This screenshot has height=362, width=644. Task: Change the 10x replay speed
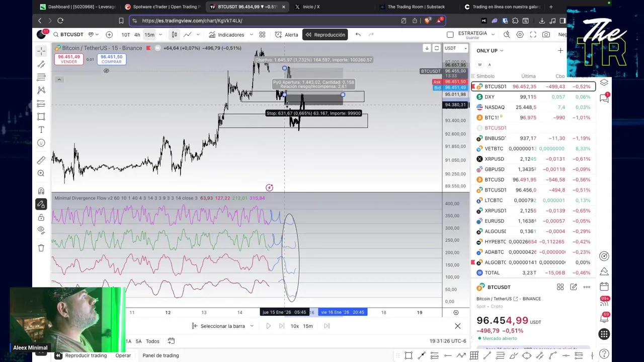[294, 326]
